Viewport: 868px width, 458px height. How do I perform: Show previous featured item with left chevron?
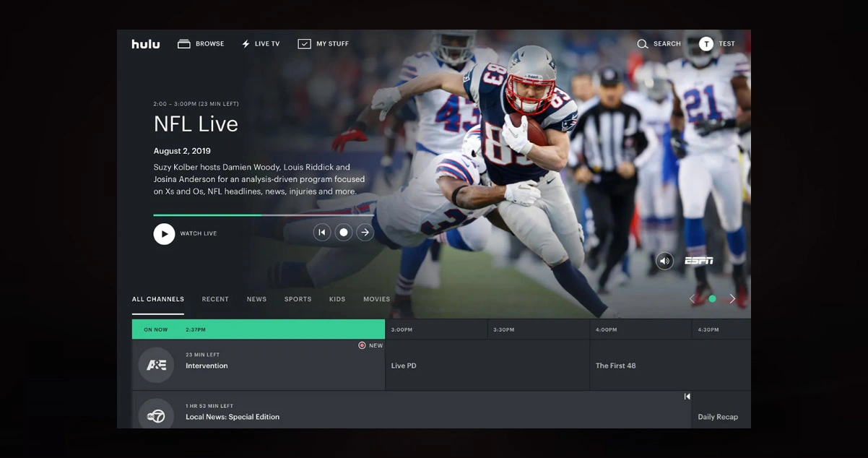692,298
